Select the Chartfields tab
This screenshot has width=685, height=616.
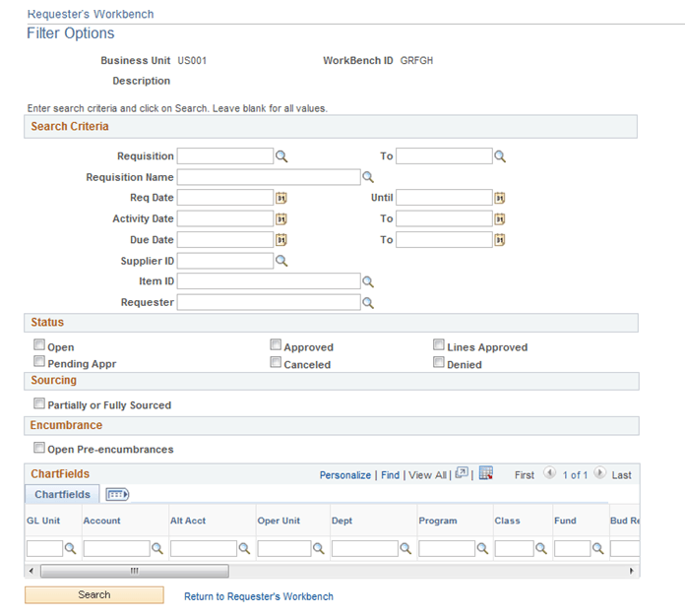pos(62,495)
